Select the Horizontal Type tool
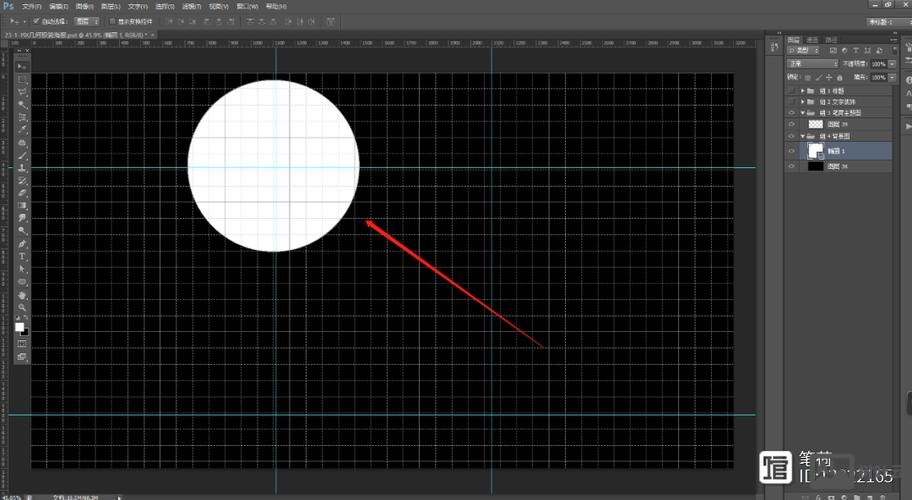Viewport: 912px width, 500px height. tap(22, 256)
